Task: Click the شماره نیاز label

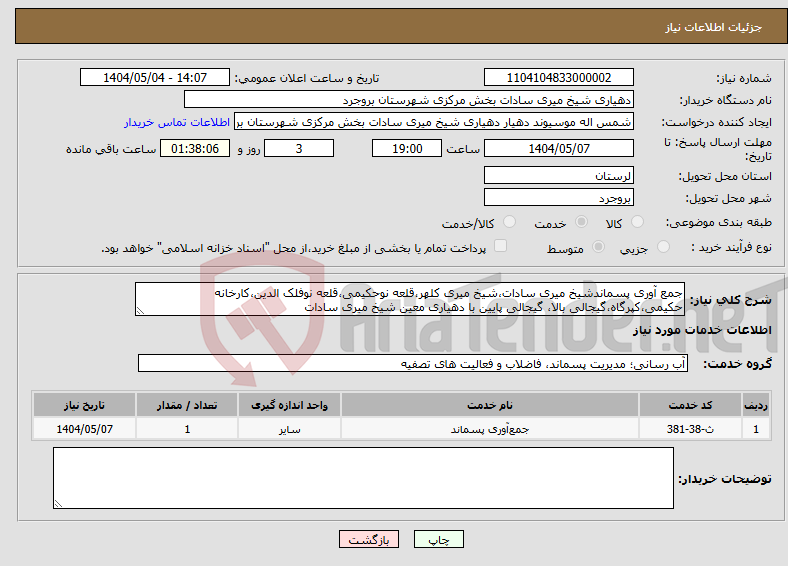Action: click(744, 78)
